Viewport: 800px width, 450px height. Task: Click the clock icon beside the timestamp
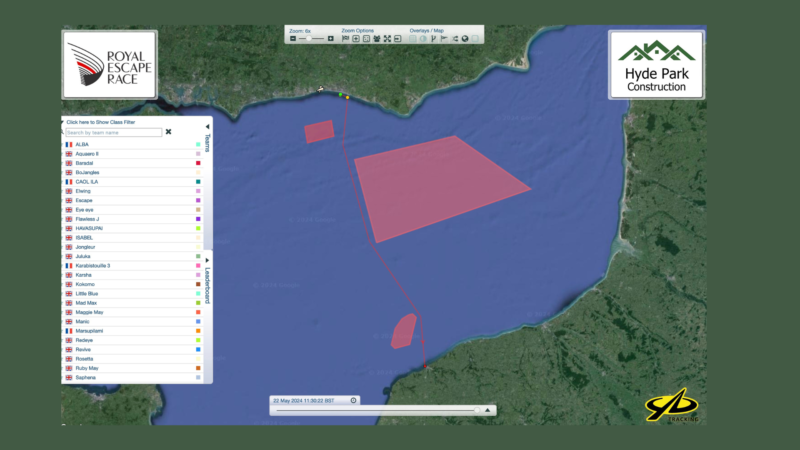pyautogui.click(x=353, y=400)
